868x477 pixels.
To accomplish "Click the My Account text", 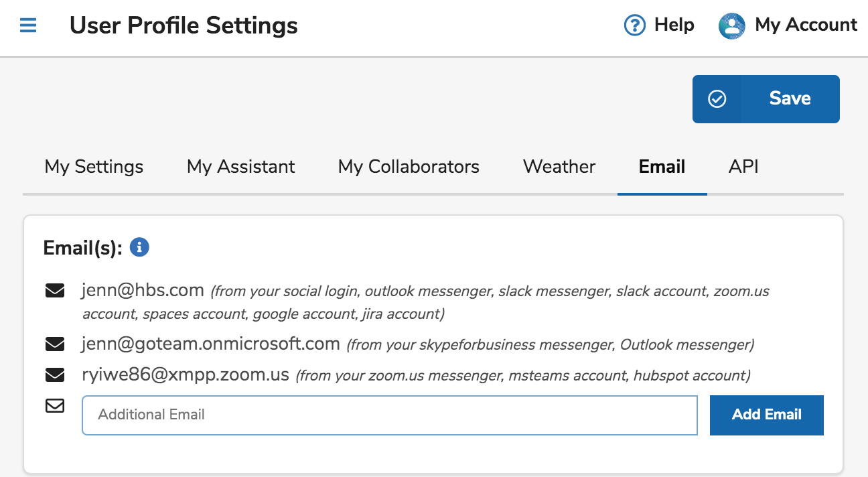I will point(805,25).
